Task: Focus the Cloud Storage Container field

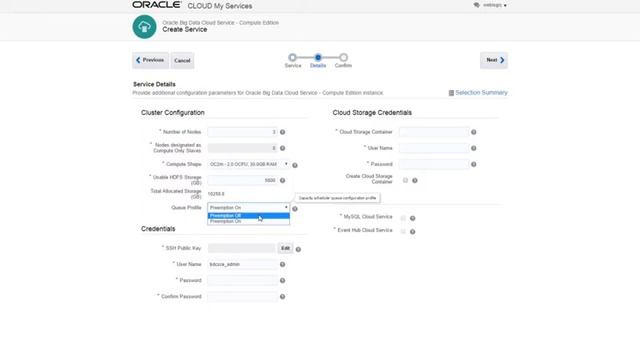Action: (x=434, y=132)
